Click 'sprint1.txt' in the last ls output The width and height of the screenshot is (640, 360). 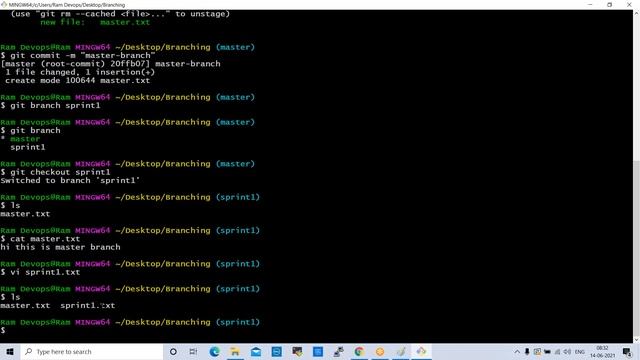(88, 305)
